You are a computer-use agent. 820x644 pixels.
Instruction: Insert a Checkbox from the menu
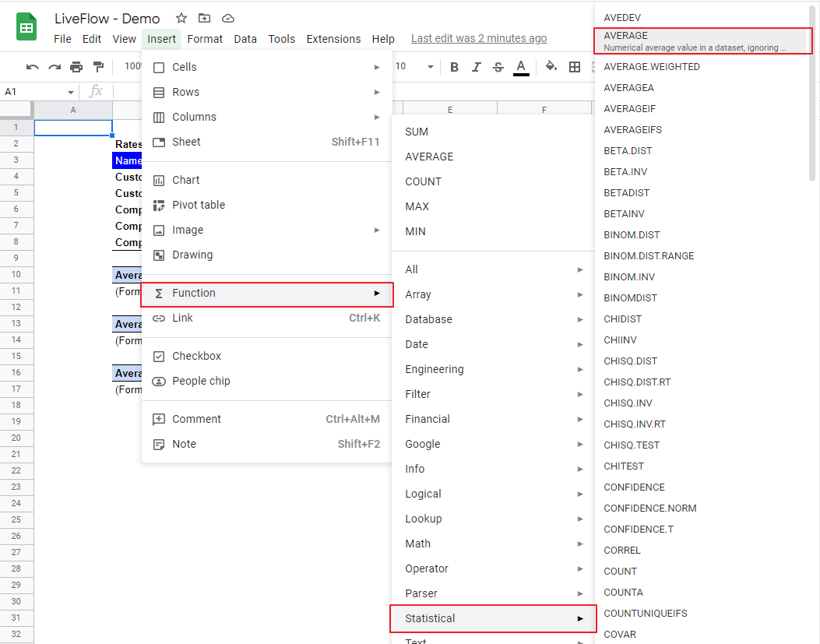click(266, 356)
